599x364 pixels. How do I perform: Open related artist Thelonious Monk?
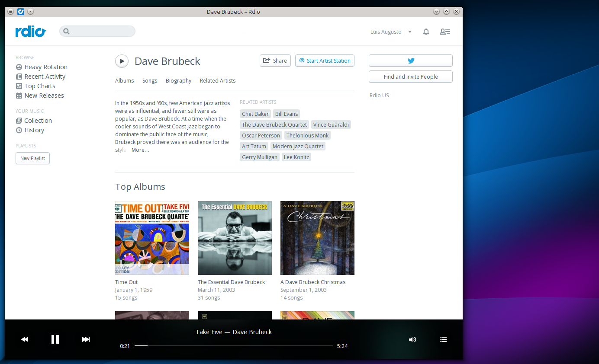(308, 135)
